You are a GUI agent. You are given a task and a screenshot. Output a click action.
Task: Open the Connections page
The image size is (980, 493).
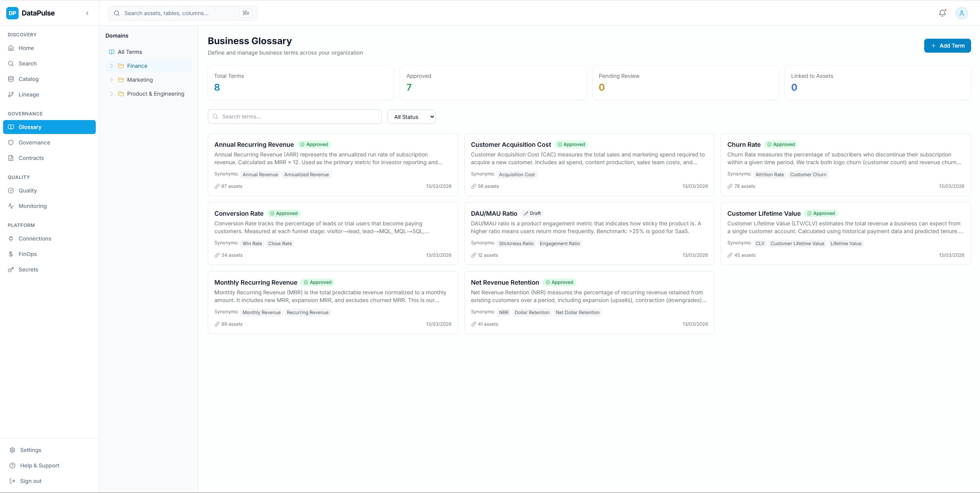click(35, 239)
